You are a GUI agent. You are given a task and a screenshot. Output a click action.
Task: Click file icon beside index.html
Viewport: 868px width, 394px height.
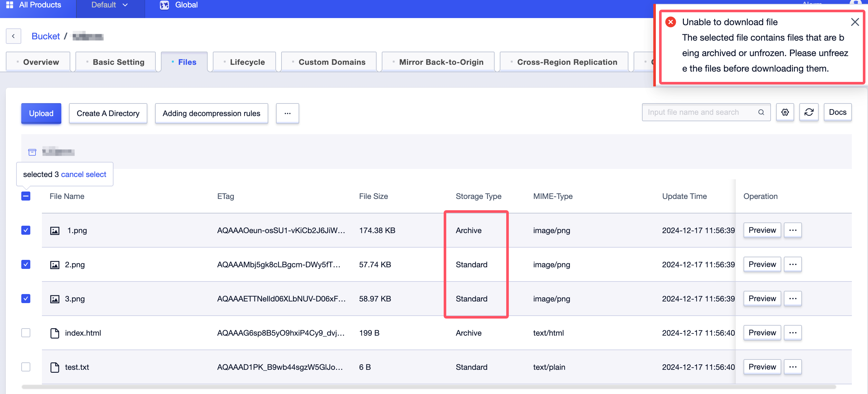pyautogui.click(x=54, y=333)
